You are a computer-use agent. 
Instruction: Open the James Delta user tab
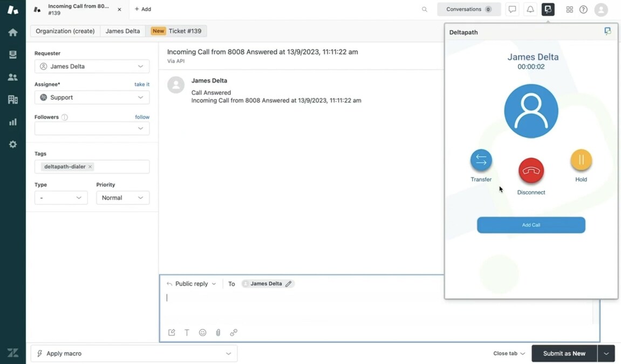coord(122,31)
